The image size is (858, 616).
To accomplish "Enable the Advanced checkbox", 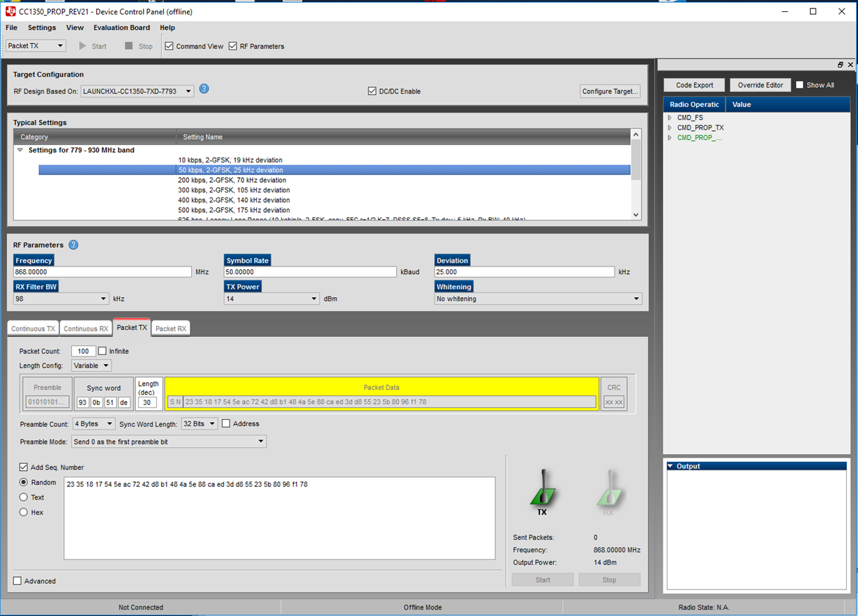I will [17, 581].
